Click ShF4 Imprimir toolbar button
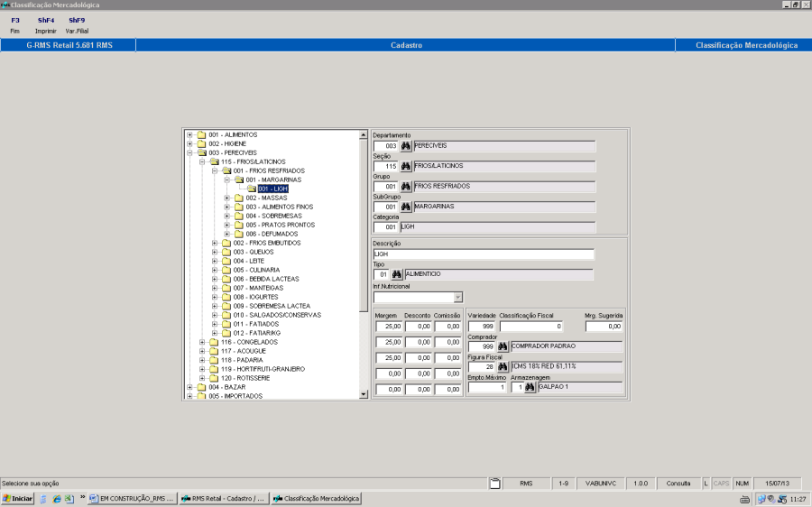Screen dimensions: 812x507 click(46, 25)
